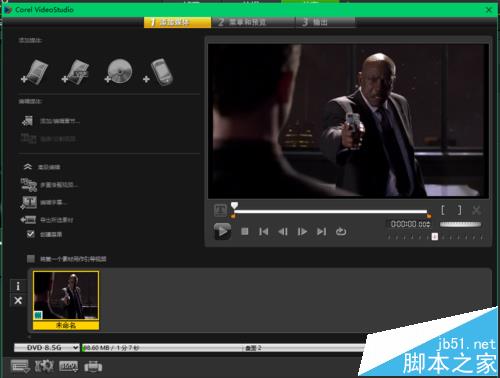Step back one frame
This screenshot has width=500, height=378.
(x=283, y=231)
